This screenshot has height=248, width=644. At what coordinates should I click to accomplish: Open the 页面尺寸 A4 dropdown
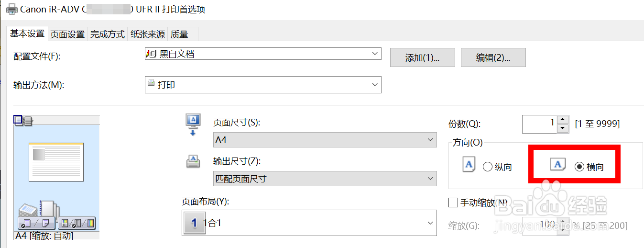pos(325,140)
